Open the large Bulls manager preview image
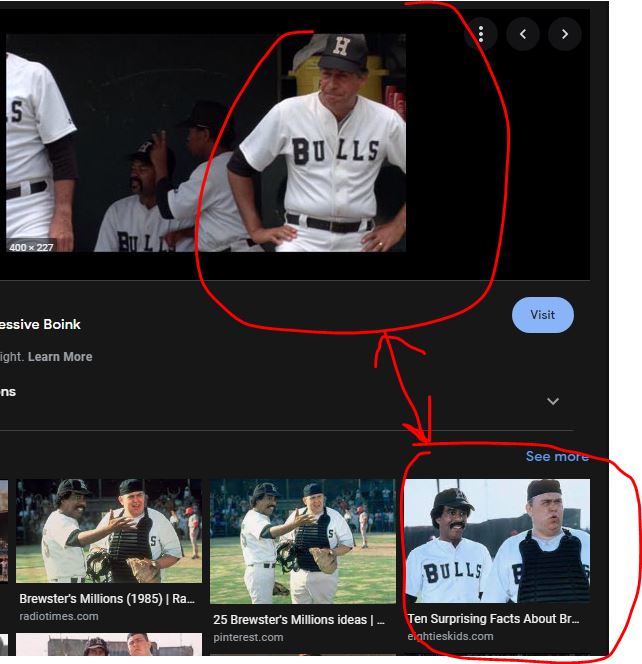The image size is (642, 664). (206, 143)
